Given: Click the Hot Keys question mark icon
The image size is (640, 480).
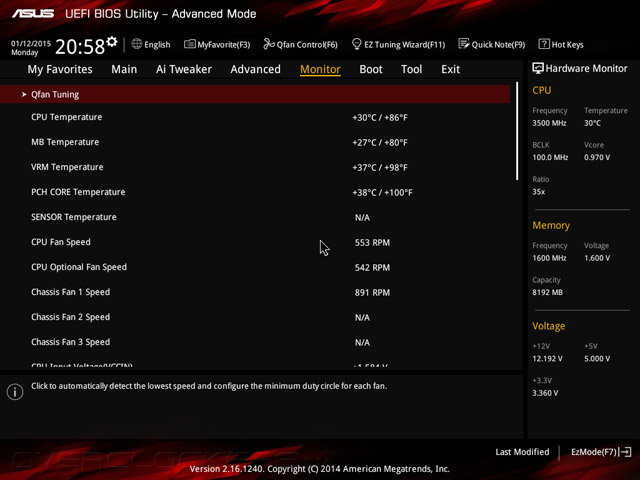Looking at the screenshot, I should (544, 44).
